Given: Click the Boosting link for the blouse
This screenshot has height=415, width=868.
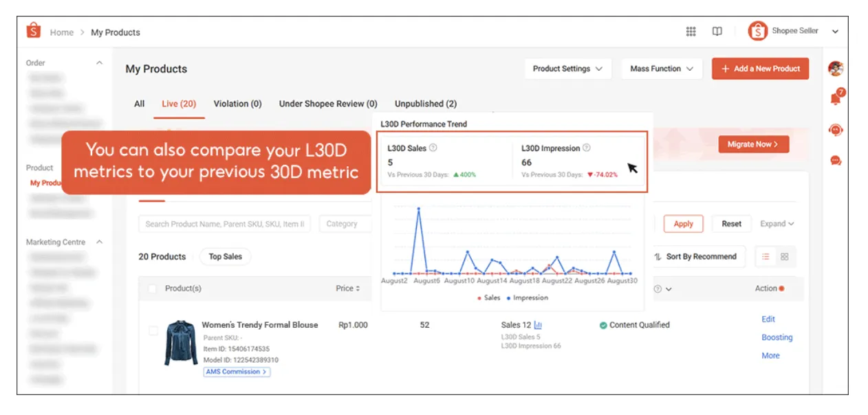Looking at the screenshot, I should [777, 337].
